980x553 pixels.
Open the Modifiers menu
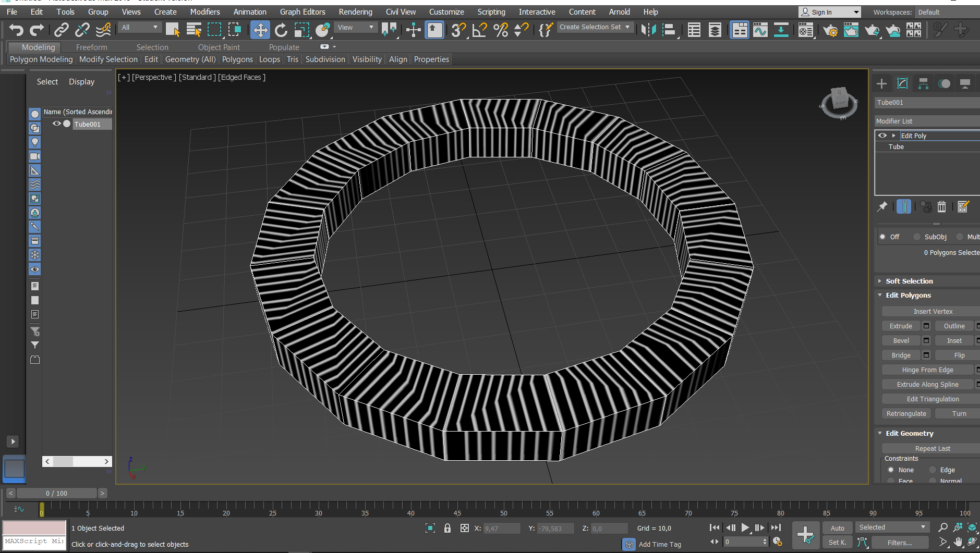(x=205, y=11)
